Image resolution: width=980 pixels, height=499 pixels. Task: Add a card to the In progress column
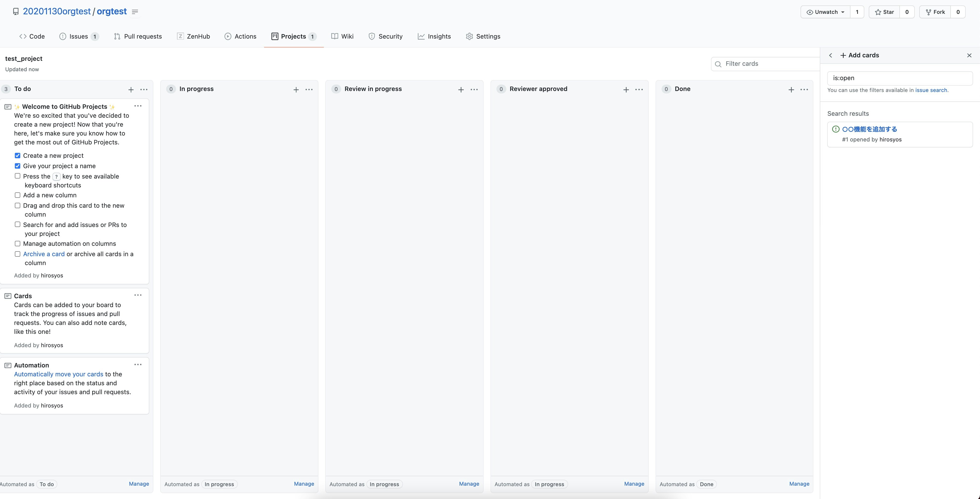[x=296, y=90]
